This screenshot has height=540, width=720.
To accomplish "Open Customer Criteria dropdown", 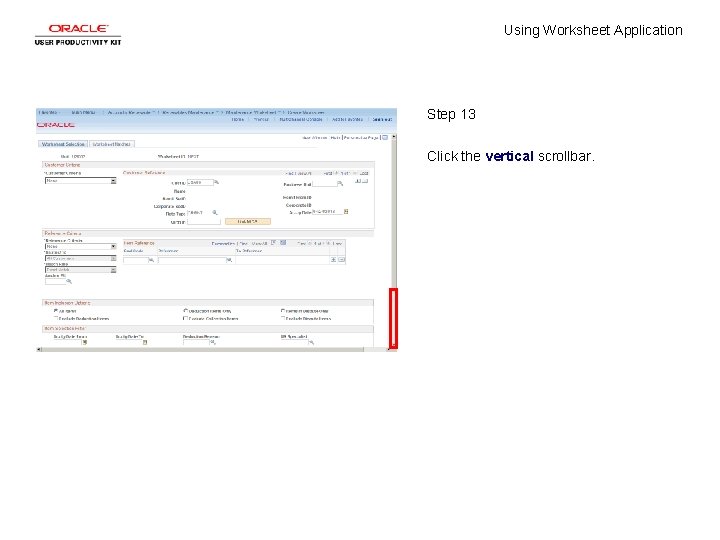I will pos(80,181).
